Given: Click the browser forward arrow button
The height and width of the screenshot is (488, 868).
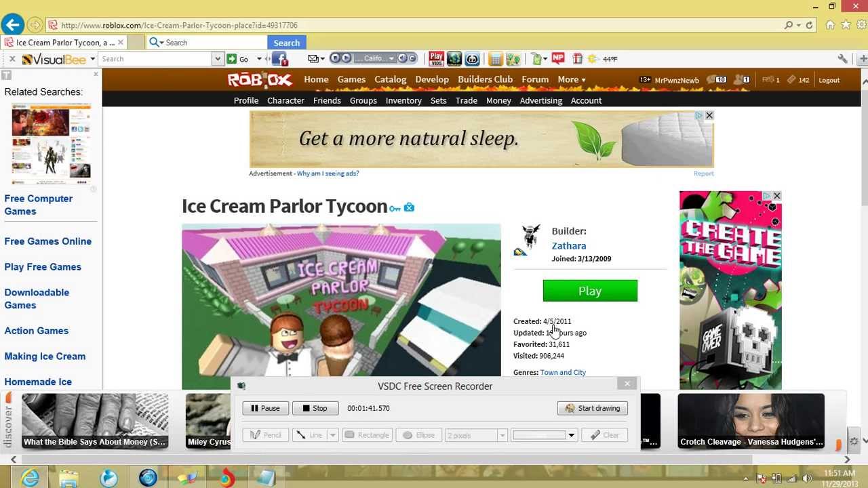Looking at the screenshot, I should point(35,25).
